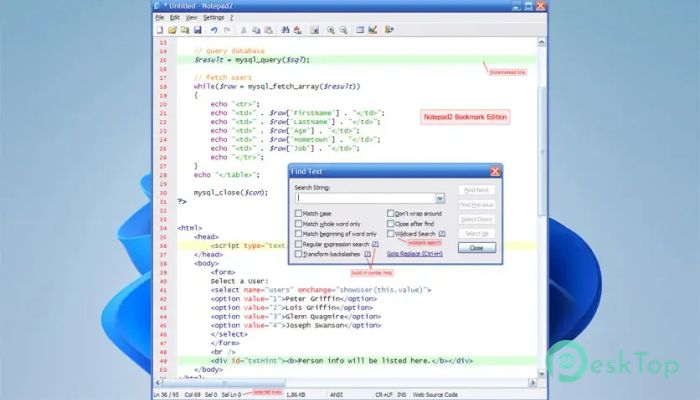The width and height of the screenshot is (700, 400).
Task: Click the option line containing 'Glenn Quagmire'
Action: pyautogui.click(x=296, y=317)
